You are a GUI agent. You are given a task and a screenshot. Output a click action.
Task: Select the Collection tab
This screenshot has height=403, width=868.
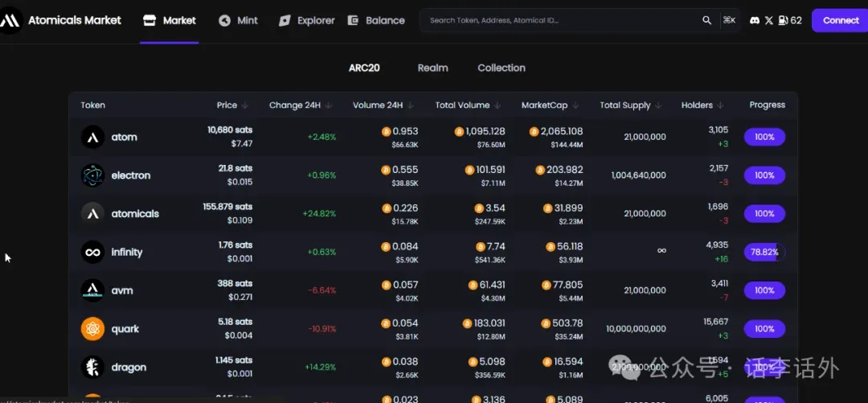pos(502,68)
